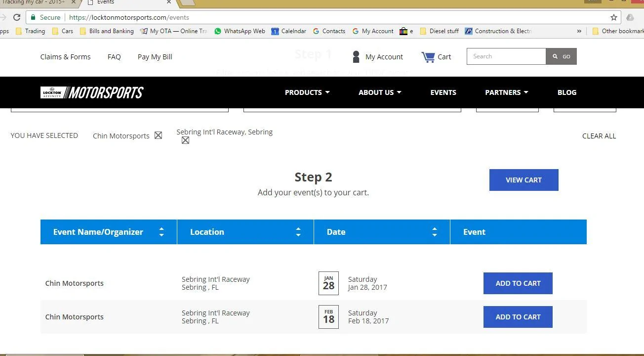Open the My OTA bookmark
Viewport: 644px width, 356px height.
click(x=174, y=31)
